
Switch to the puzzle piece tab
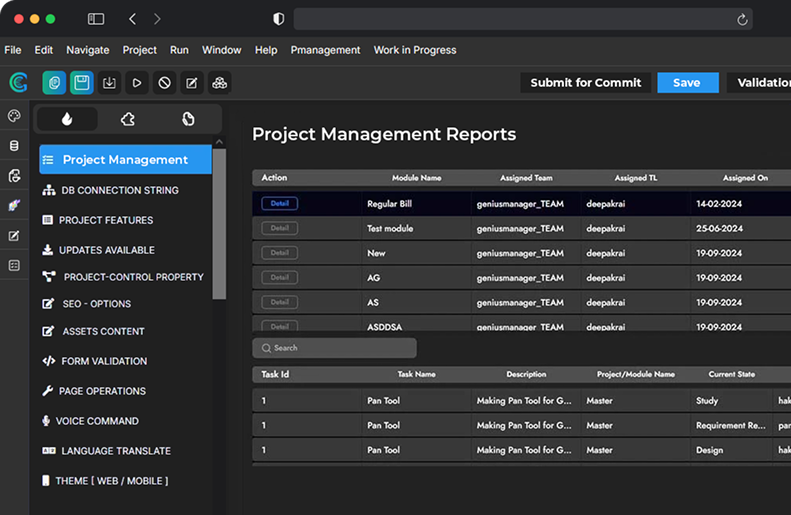[x=127, y=119]
